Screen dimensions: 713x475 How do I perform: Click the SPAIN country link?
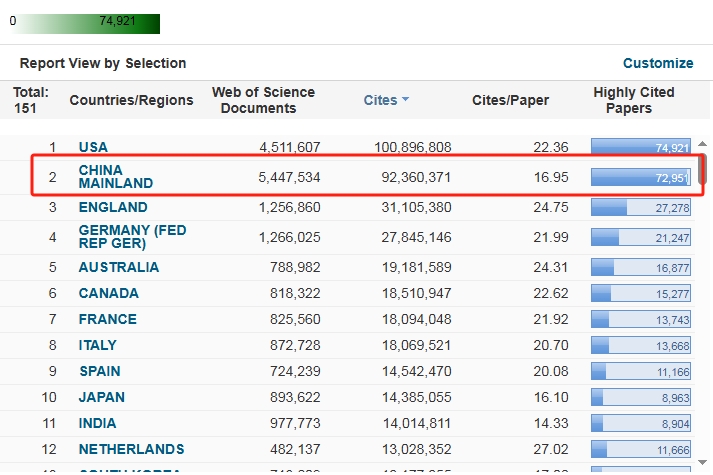click(x=100, y=371)
